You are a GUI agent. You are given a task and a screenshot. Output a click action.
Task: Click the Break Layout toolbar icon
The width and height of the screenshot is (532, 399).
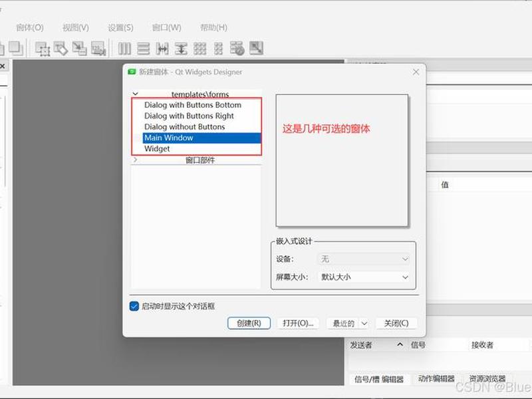click(x=237, y=49)
